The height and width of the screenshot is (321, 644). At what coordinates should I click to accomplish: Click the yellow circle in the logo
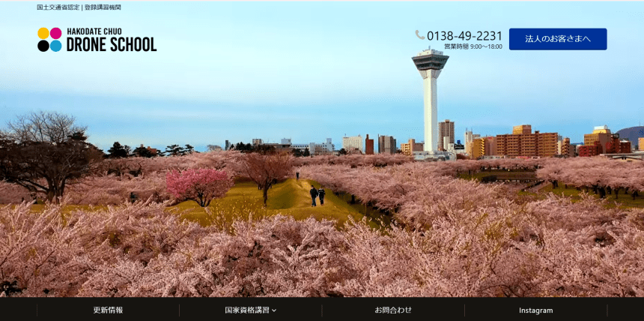click(43, 34)
